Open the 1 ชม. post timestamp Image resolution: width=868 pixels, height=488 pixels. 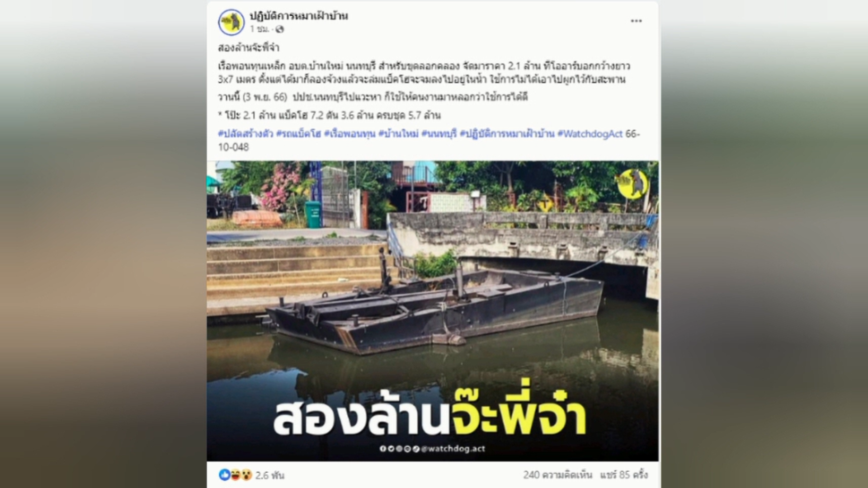259,29
